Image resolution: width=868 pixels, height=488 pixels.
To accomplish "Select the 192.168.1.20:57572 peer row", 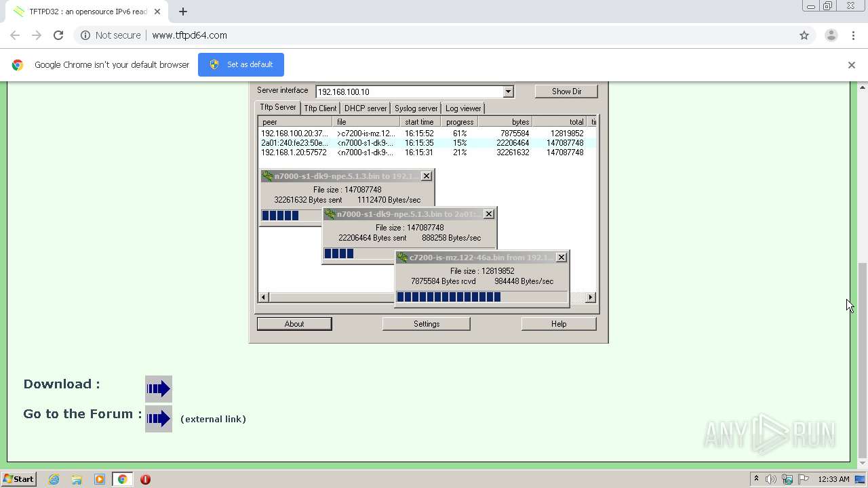I will 427,152.
